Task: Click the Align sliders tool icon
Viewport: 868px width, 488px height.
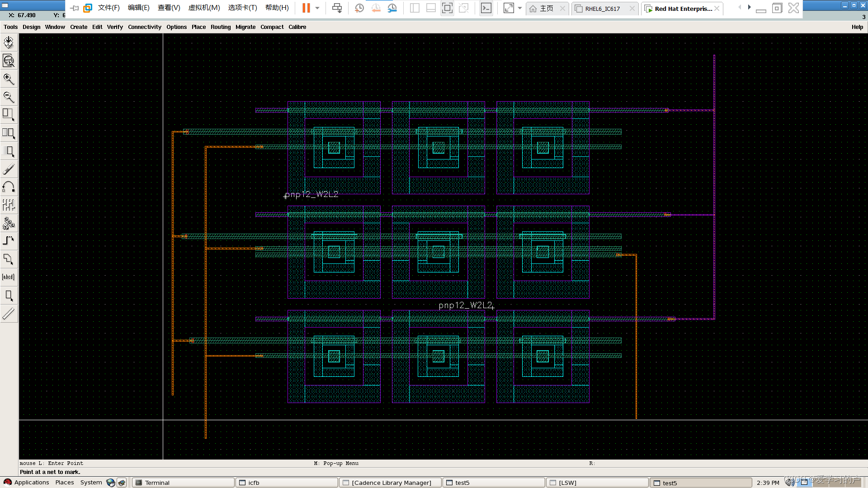Action: pos(9,205)
